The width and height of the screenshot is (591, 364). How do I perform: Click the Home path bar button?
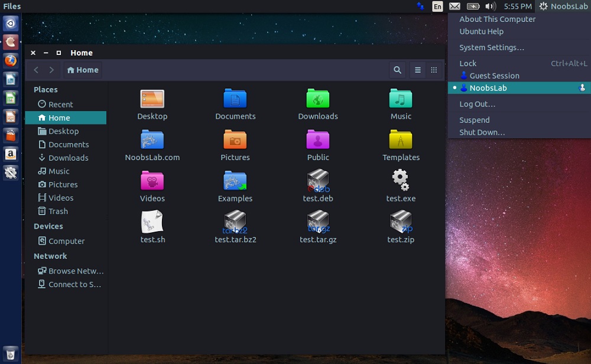pos(83,70)
